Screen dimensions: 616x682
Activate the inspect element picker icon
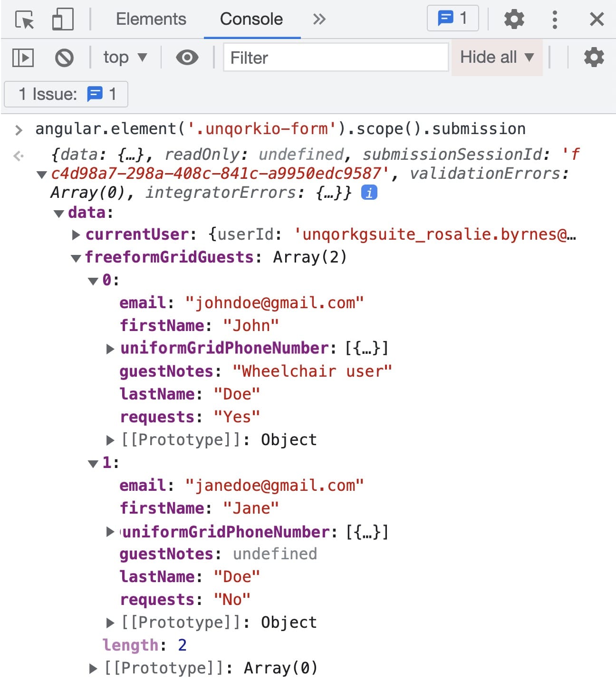(25, 19)
